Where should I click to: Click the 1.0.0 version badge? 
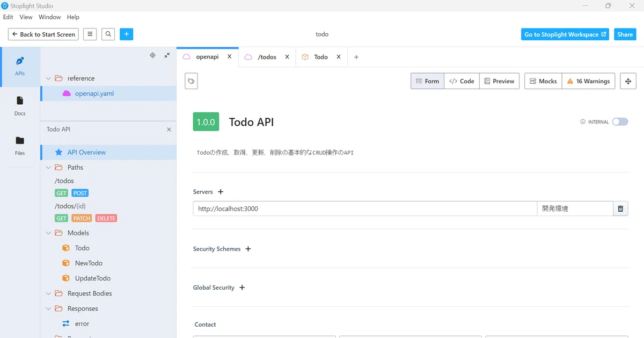(x=206, y=122)
